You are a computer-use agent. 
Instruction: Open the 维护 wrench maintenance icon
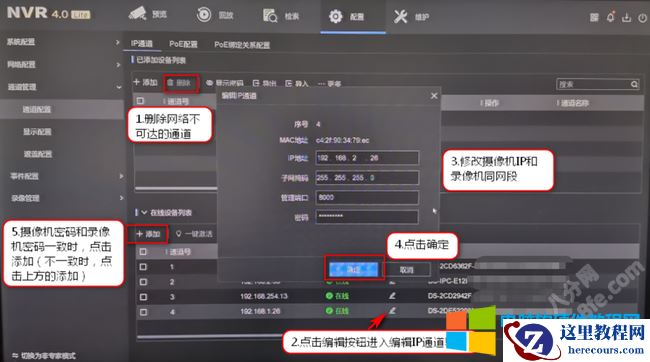(400, 17)
